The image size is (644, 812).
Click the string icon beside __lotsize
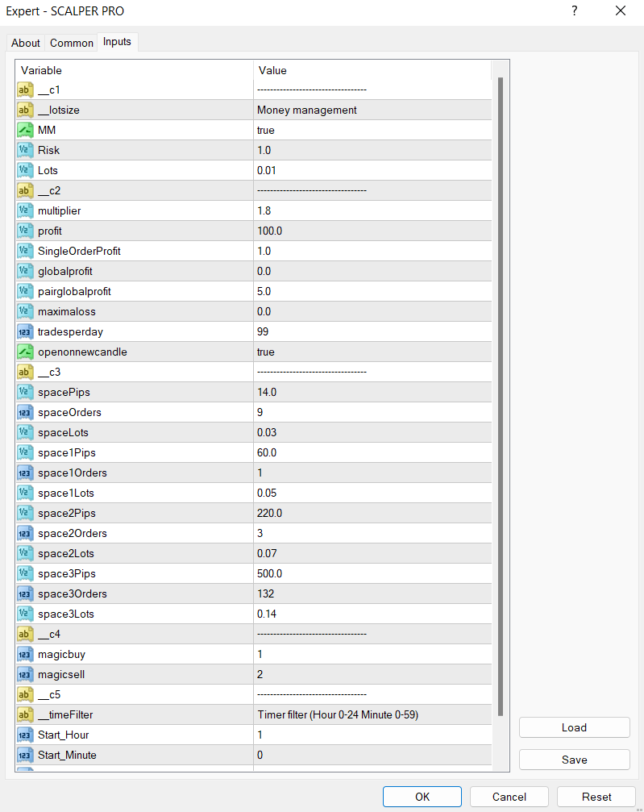click(x=25, y=110)
